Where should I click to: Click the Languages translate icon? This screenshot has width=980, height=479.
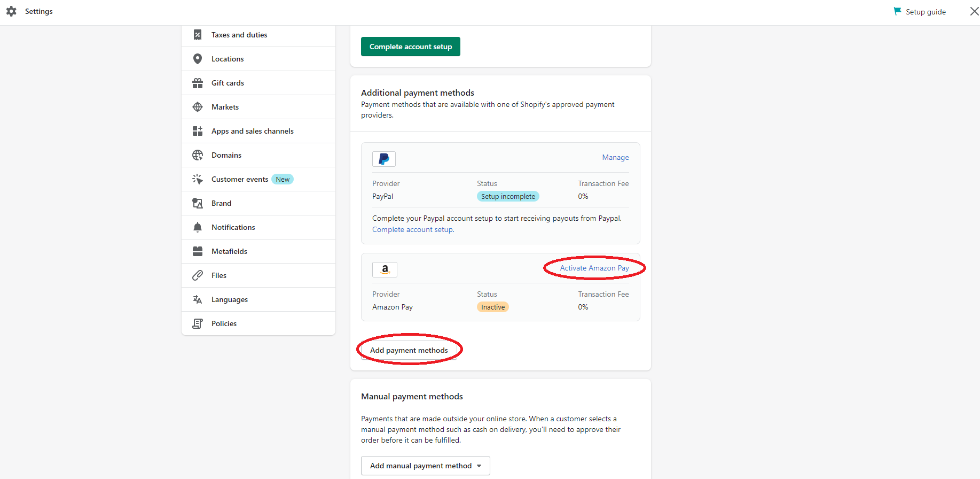[x=198, y=299]
